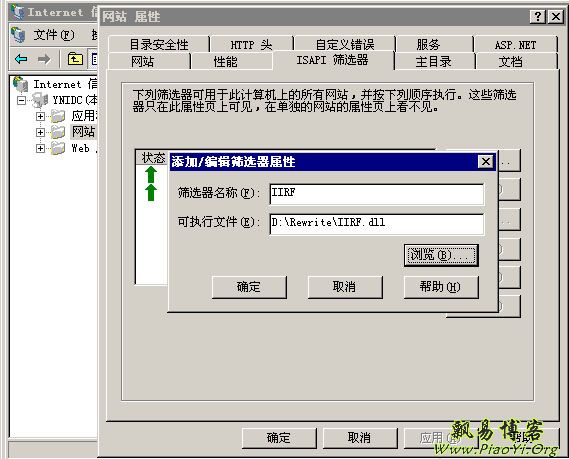The width and height of the screenshot is (569, 459).
Task: Click the up-one-level folder icon
Action: (75, 59)
